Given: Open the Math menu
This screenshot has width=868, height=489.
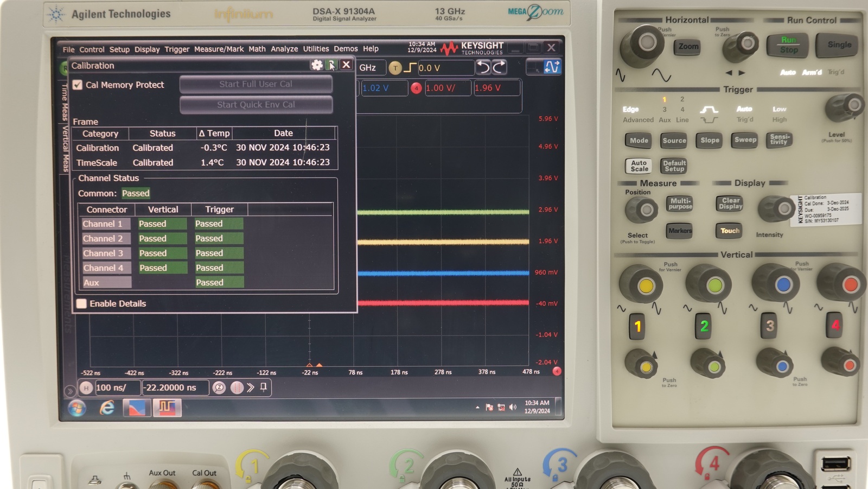Looking at the screenshot, I should 257,49.
